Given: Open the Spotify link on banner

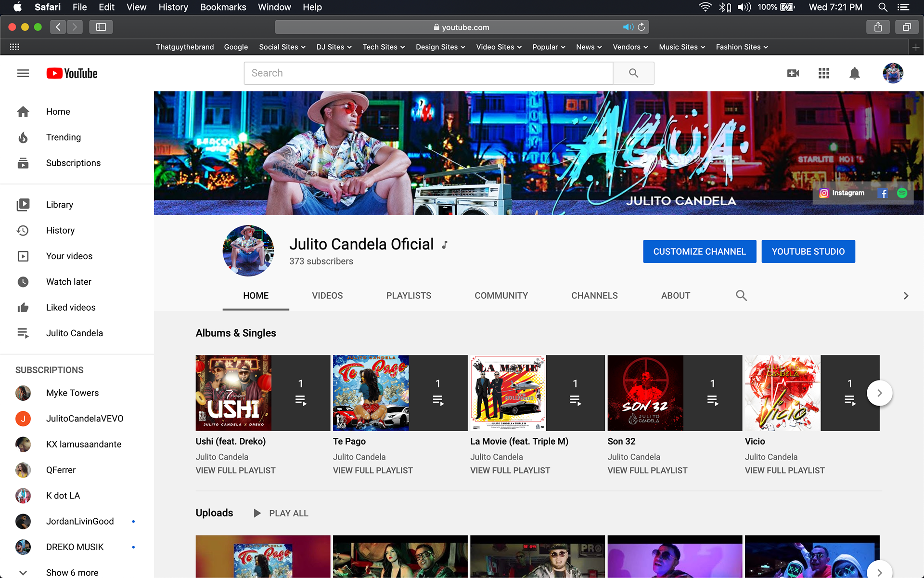Looking at the screenshot, I should [902, 193].
